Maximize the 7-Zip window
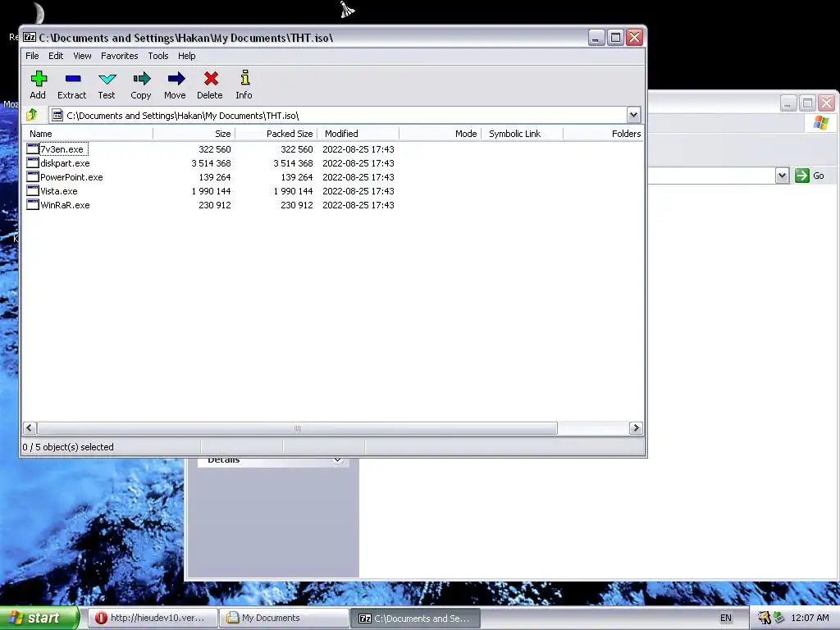Viewport: 840px width, 630px height. point(615,38)
